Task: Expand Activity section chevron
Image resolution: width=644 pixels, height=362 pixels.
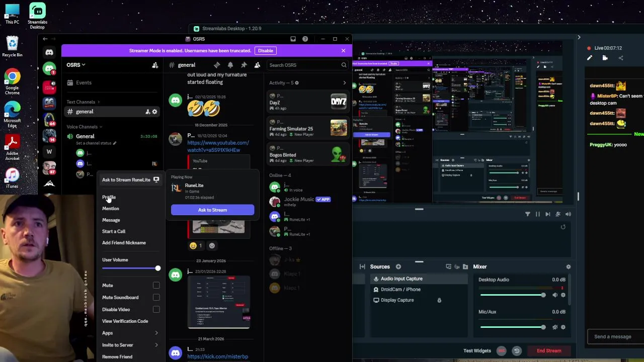Action: click(344, 83)
